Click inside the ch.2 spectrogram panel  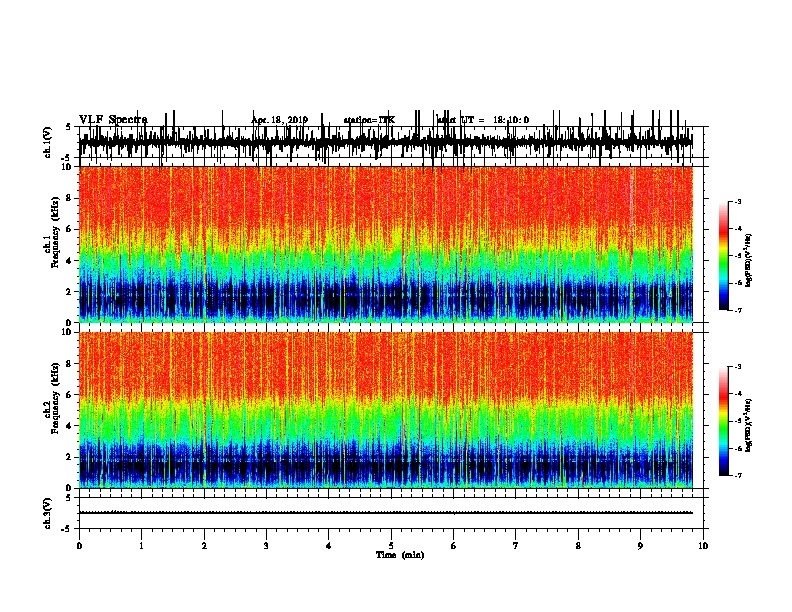[x=385, y=410]
